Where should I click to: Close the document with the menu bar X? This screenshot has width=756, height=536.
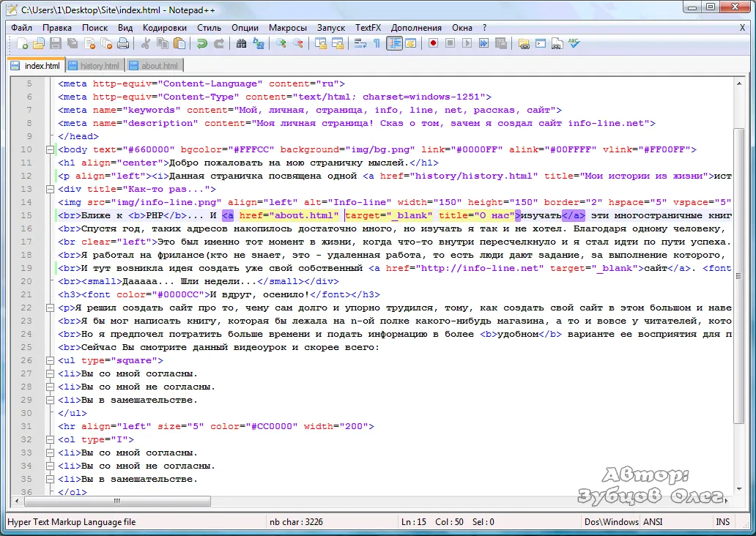pyautogui.click(x=743, y=28)
